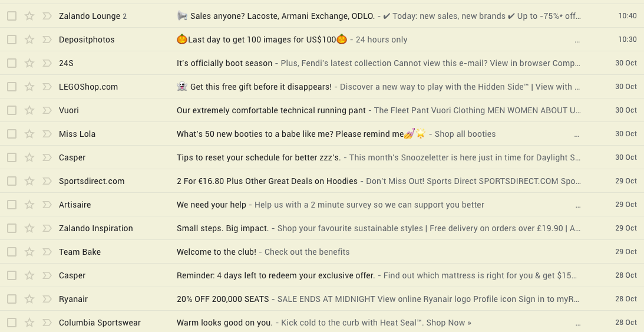644x332 pixels.
Task: Star the Miss Lola email
Action: click(29, 134)
